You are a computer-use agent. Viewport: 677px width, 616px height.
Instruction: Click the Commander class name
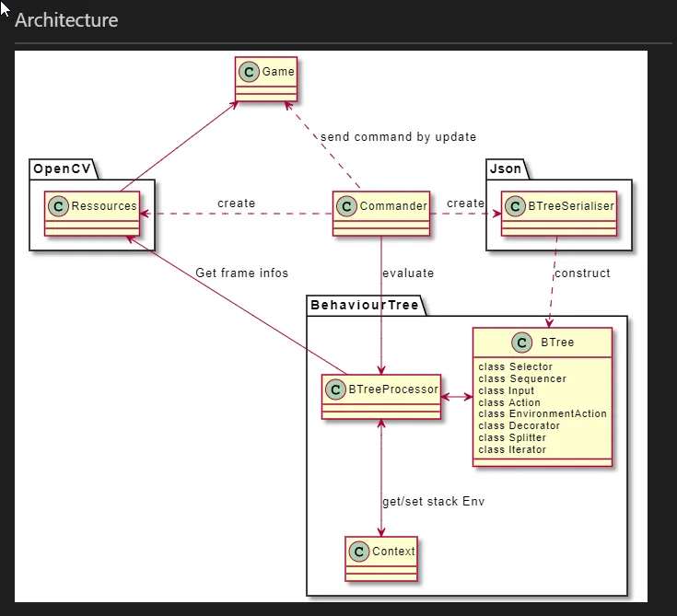393,206
